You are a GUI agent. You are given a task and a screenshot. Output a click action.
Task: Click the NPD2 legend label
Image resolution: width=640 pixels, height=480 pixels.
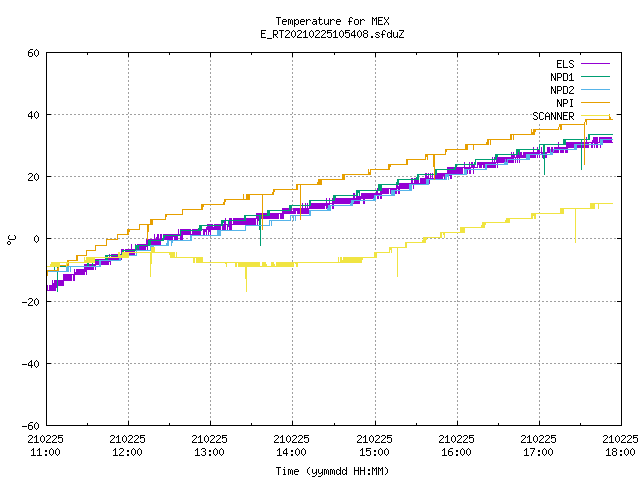point(562,90)
